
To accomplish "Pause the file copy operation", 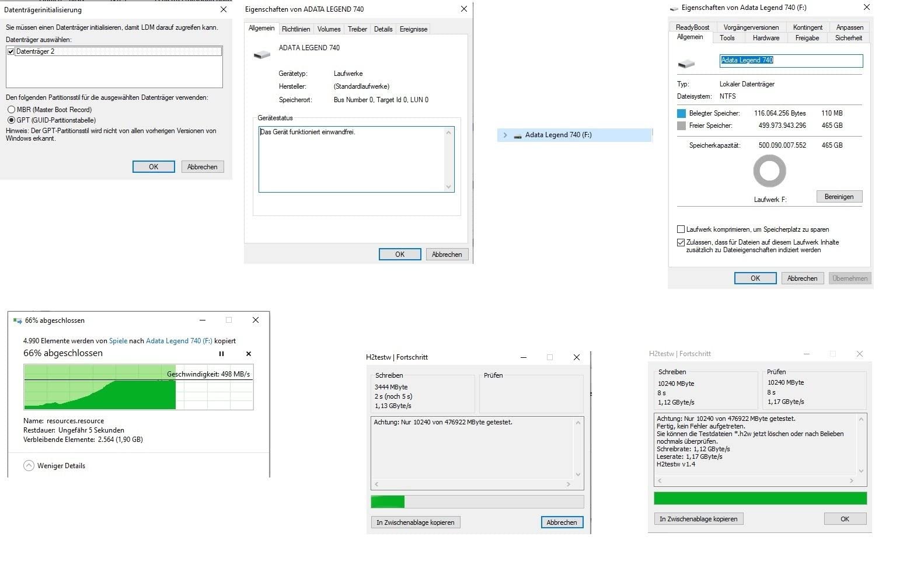I will pyautogui.click(x=221, y=354).
